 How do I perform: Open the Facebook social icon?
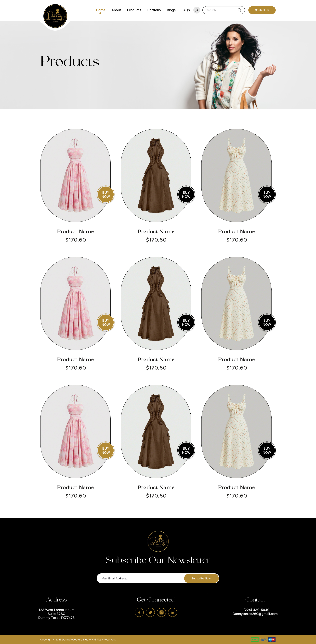click(x=139, y=612)
